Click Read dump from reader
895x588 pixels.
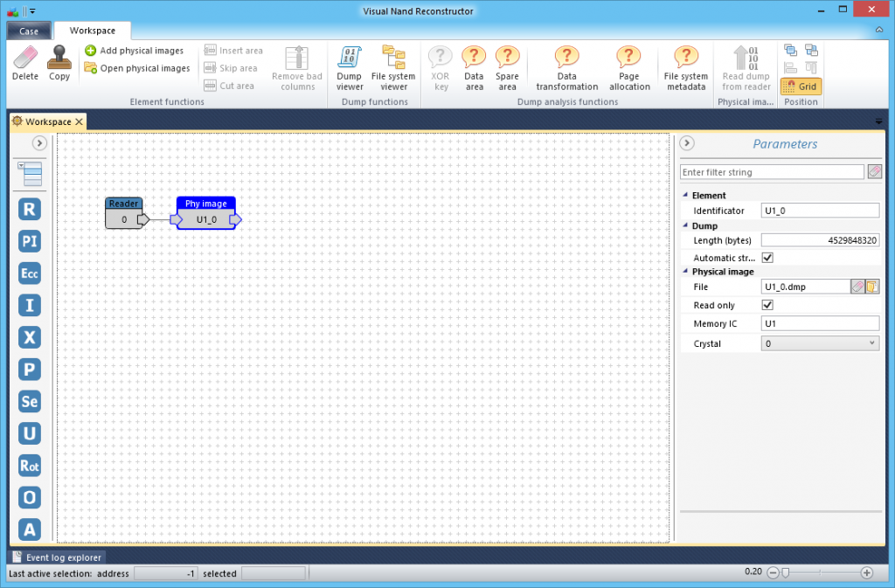coord(746,68)
